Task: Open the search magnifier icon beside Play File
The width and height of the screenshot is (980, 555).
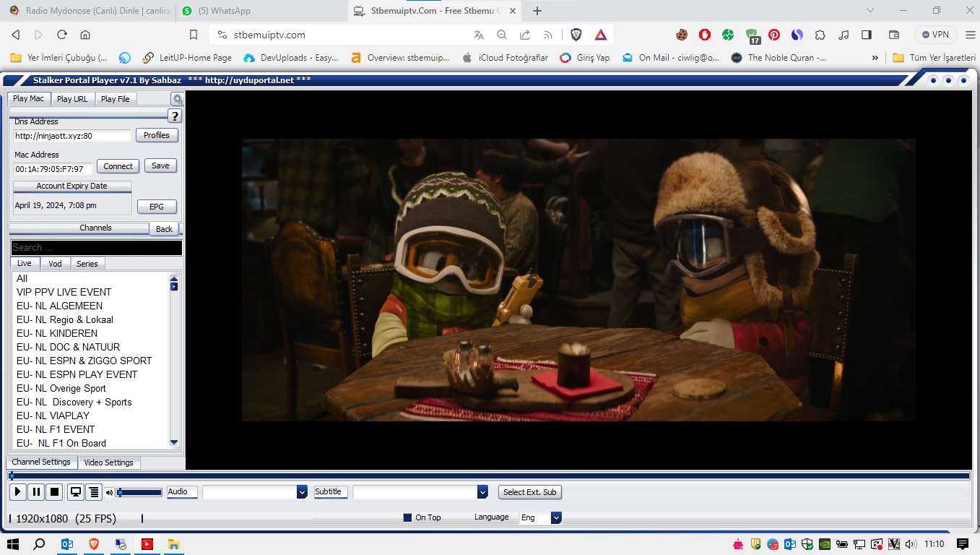Action: point(177,99)
